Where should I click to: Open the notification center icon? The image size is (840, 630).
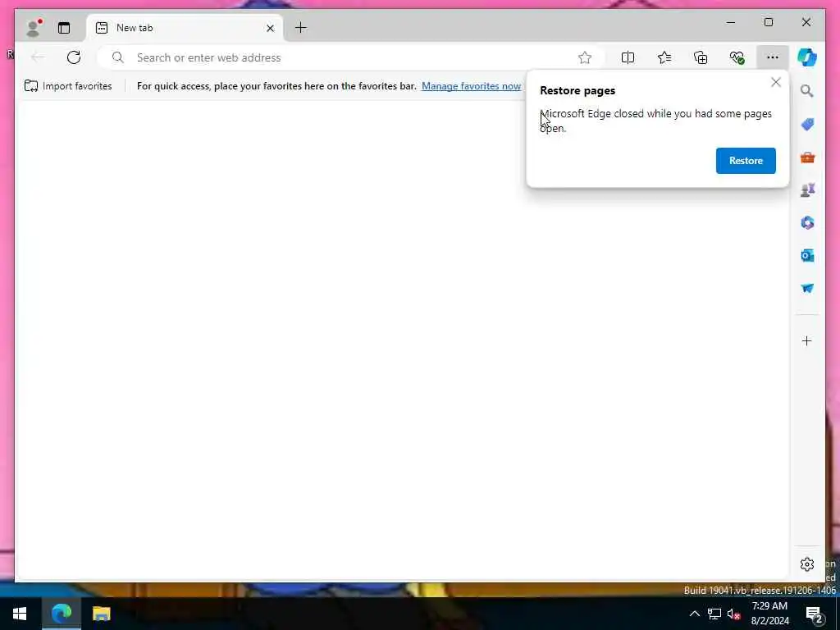click(815, 614)
